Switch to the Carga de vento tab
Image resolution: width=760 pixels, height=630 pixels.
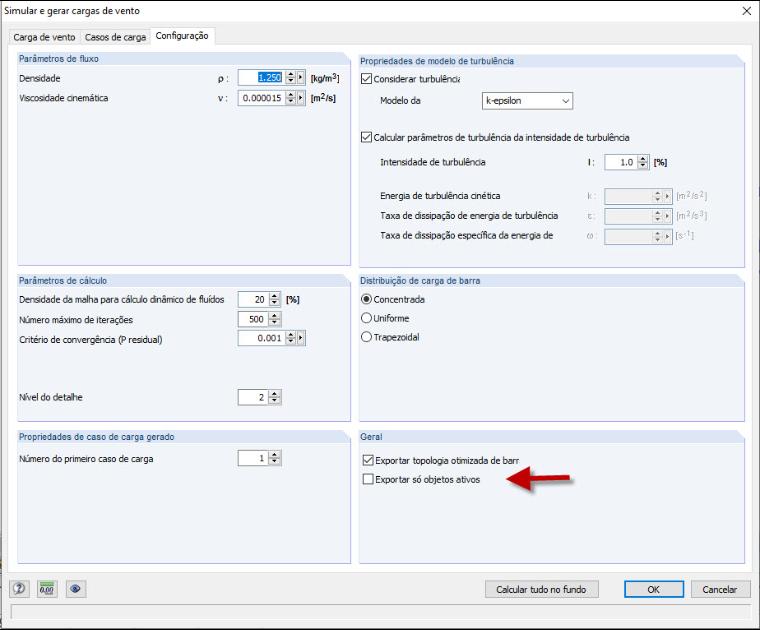pos(44,37)
